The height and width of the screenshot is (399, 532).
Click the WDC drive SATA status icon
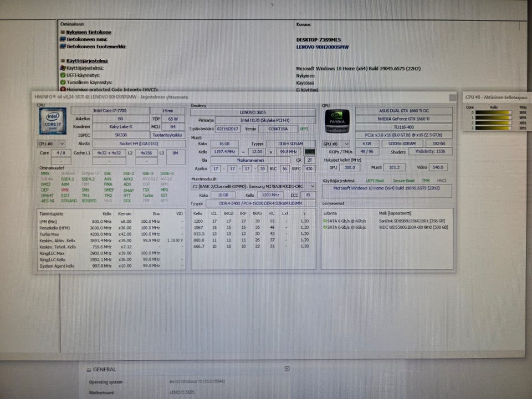click(x=325, y=227)
